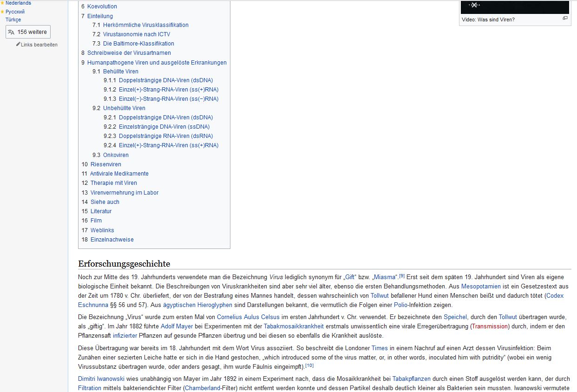Click the pencil icon beside Links bearbeiten
This screenshot has height=392, width=577.
click(18, 45)
